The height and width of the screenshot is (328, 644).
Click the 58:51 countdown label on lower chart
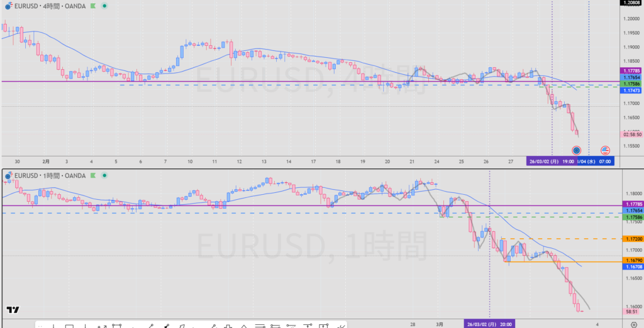pyautogui.click(x=631, y=311)
